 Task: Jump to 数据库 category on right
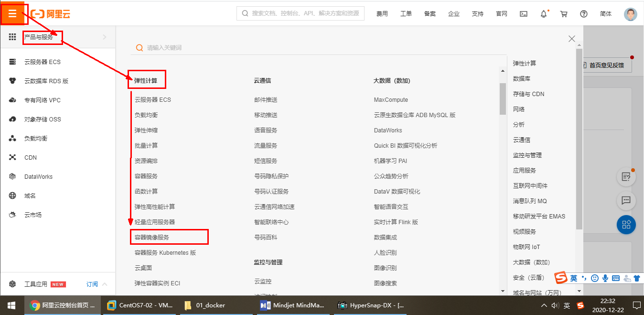pos(522,78)
